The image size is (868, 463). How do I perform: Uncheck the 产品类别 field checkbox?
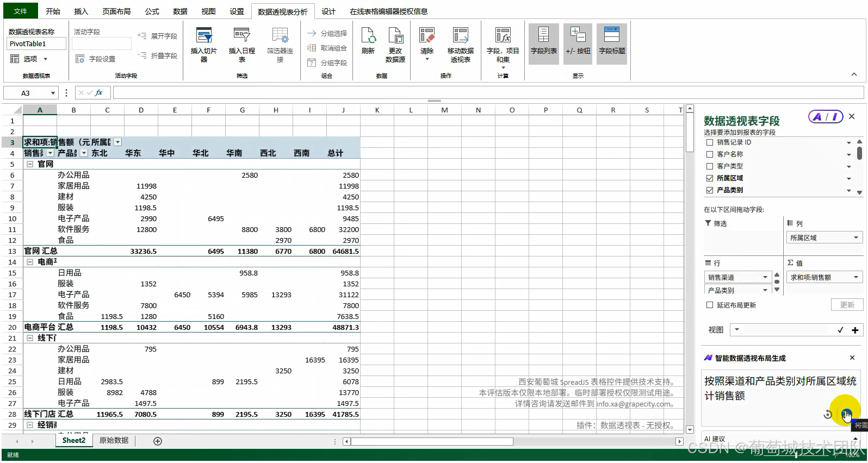709,190
